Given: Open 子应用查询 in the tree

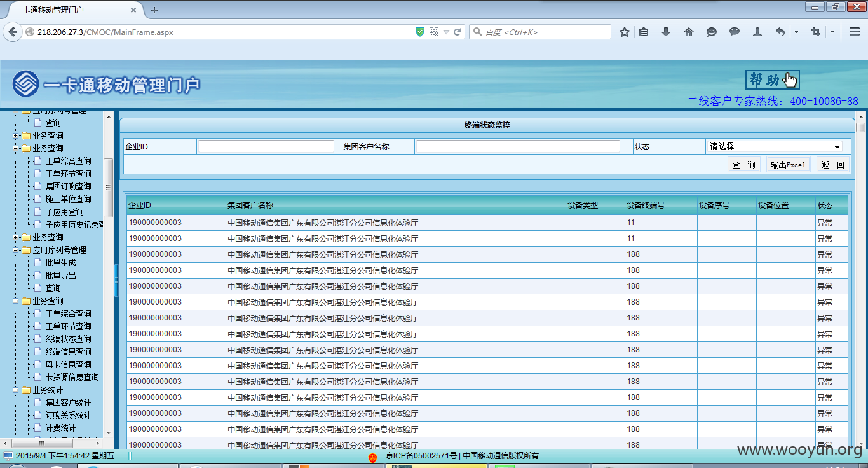Looking at the screenshot, I should pos(64,212).
